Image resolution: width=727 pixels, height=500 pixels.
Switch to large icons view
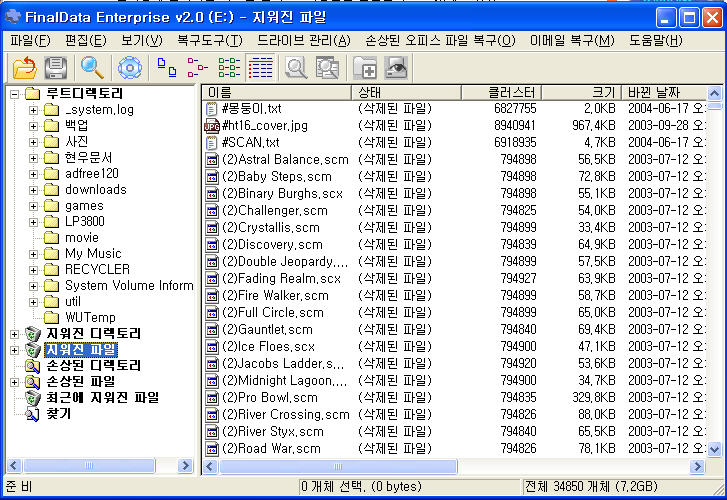(166, 68)
